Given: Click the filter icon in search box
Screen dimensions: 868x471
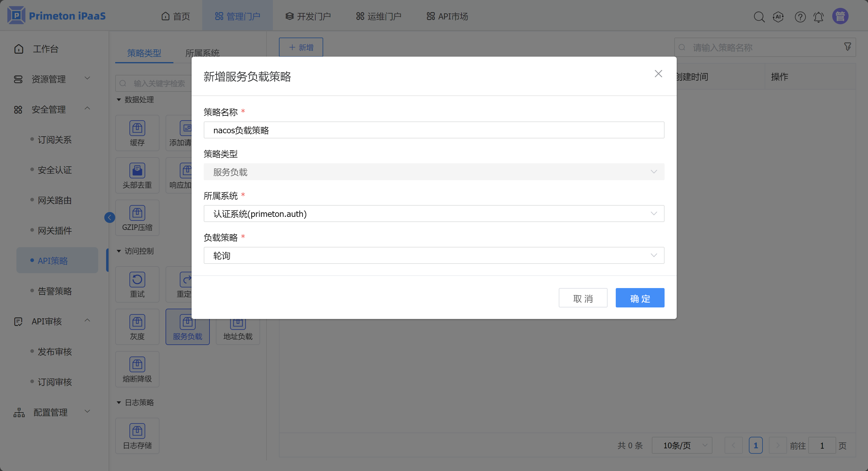Looking at the screenshot, I should (847, 47).
